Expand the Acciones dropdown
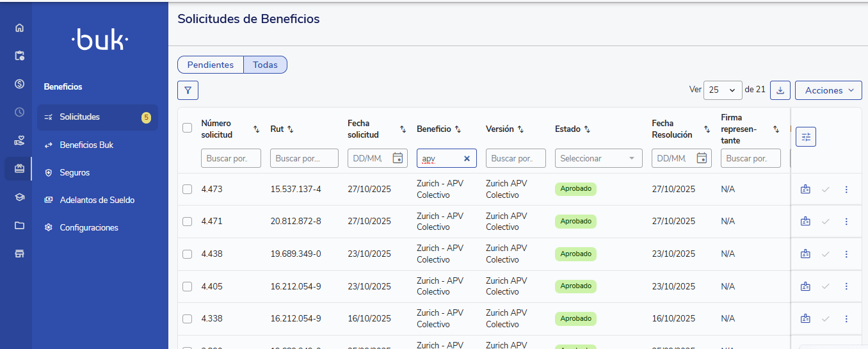 tap(828, 90)
